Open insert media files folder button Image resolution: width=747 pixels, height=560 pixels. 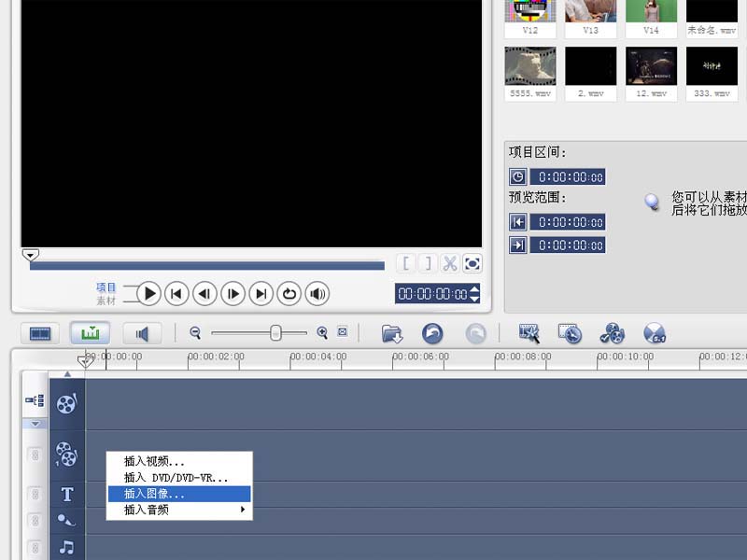pos(391,334)
